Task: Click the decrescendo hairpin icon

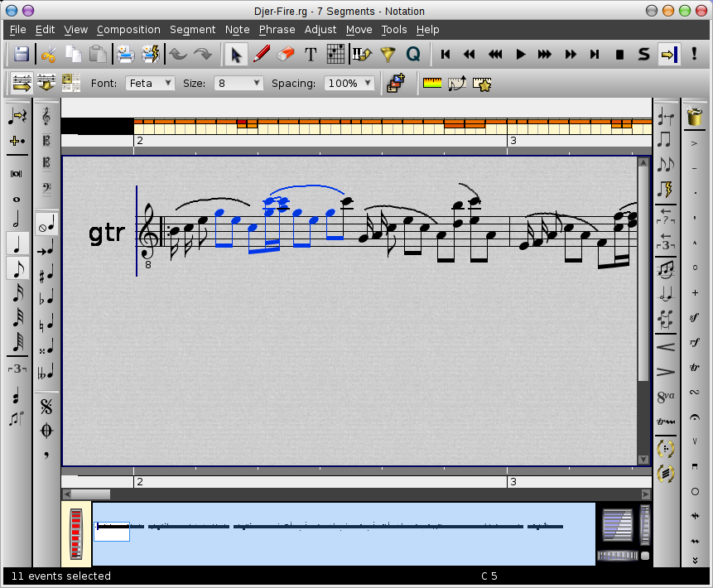Action: tap(666, 372)
